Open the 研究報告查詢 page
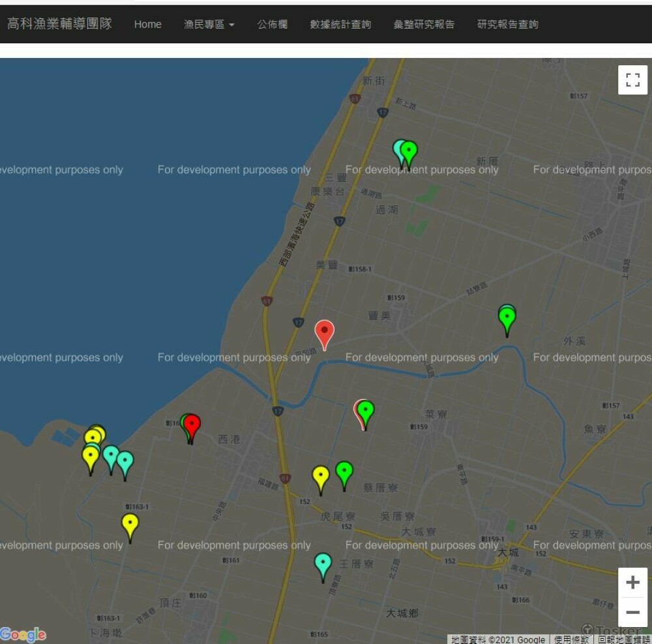The width and height of the screenshot is (652, 644). (x=508, y=24)
